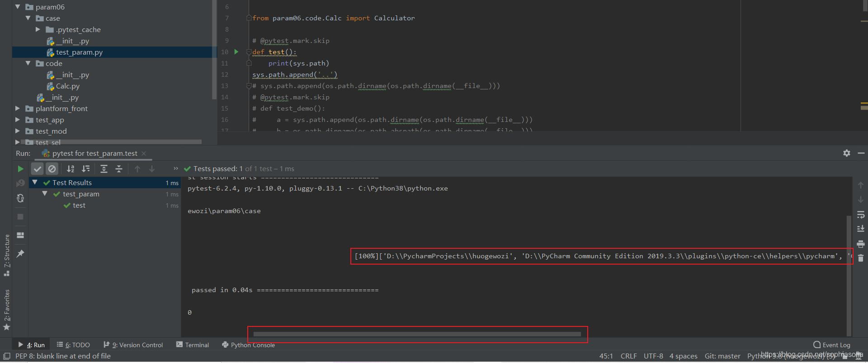Open Calc.py in the code folder
The image size is (868, 363).
(x=67, y=86)
